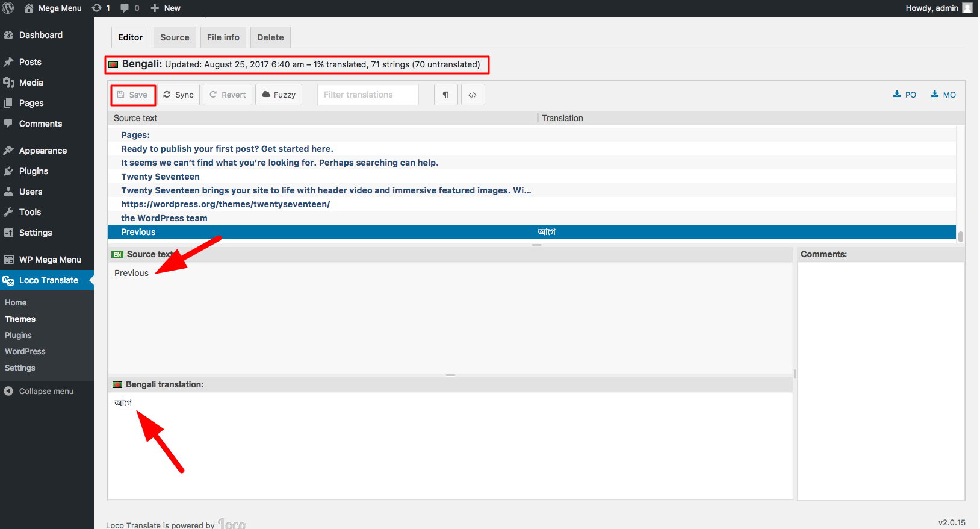Open Pages in the admin sidebar
Screen dimensions: 980x529
[x=47, y=103]
